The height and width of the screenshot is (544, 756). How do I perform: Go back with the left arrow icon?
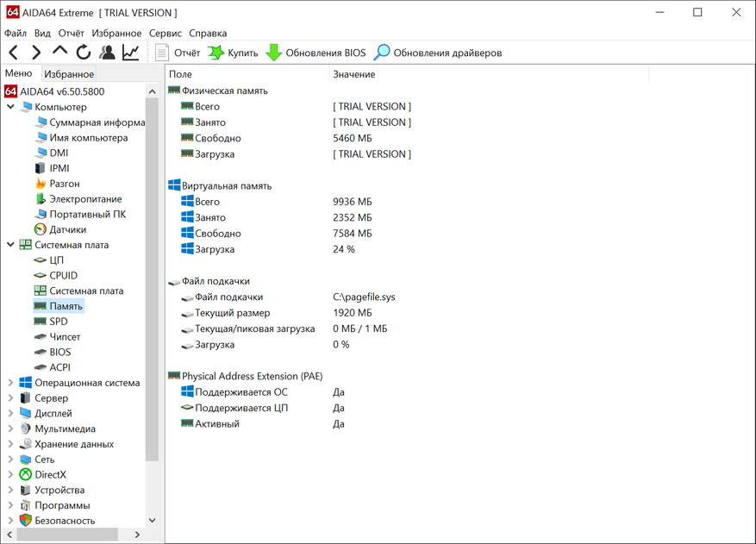[x=14, y=52]
